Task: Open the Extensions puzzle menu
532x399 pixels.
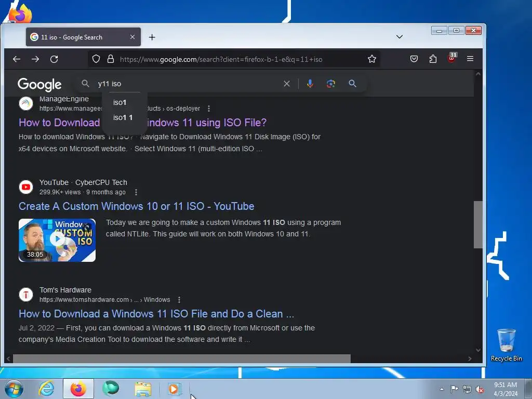Action: click(x=433, y=59)
